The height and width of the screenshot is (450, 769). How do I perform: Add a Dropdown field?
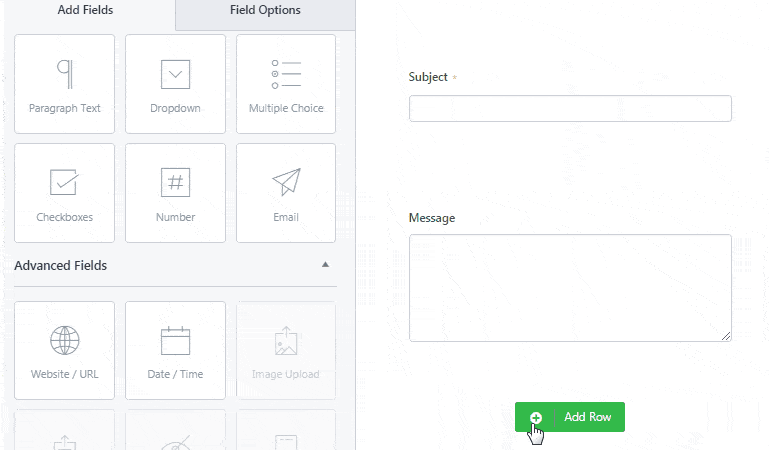175,84
